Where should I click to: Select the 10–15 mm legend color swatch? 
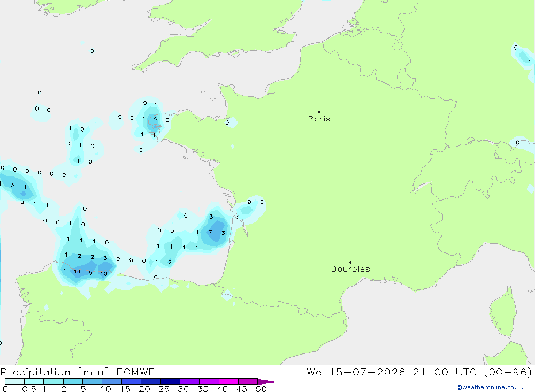click(112, 381)
